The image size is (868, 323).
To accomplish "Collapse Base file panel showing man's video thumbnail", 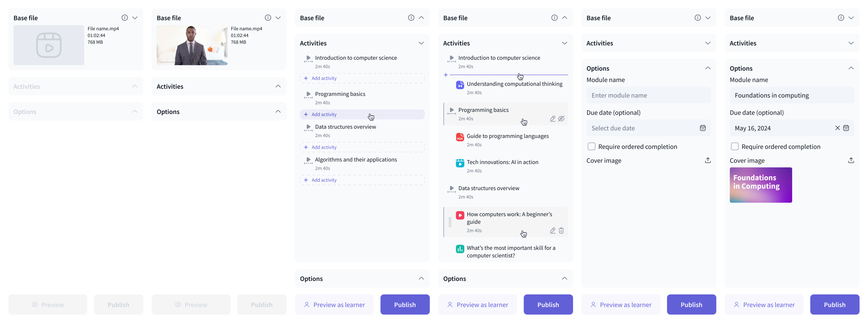I will point(278,18).
